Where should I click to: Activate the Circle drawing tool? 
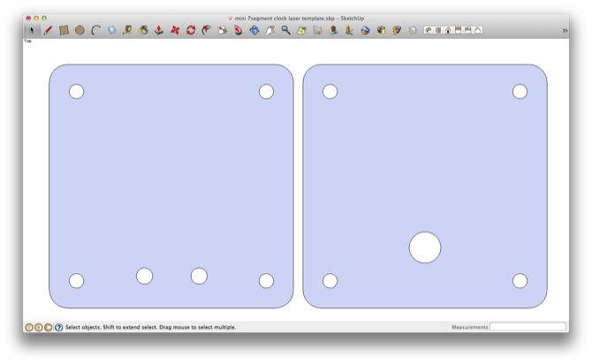click(x=80, y=30)
